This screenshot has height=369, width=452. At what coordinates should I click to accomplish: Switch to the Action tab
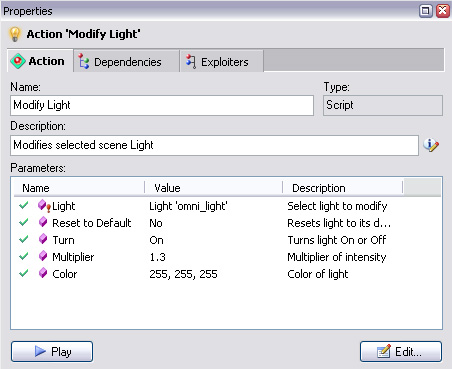click(40, 61)
